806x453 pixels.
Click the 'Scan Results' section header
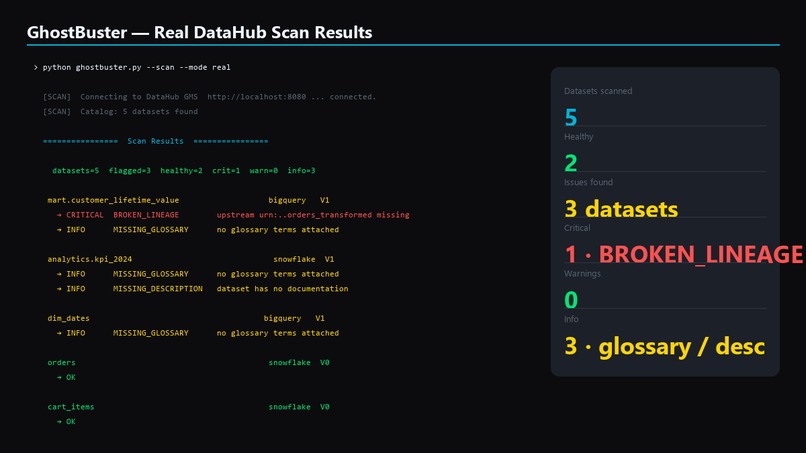tap(155, 141)
